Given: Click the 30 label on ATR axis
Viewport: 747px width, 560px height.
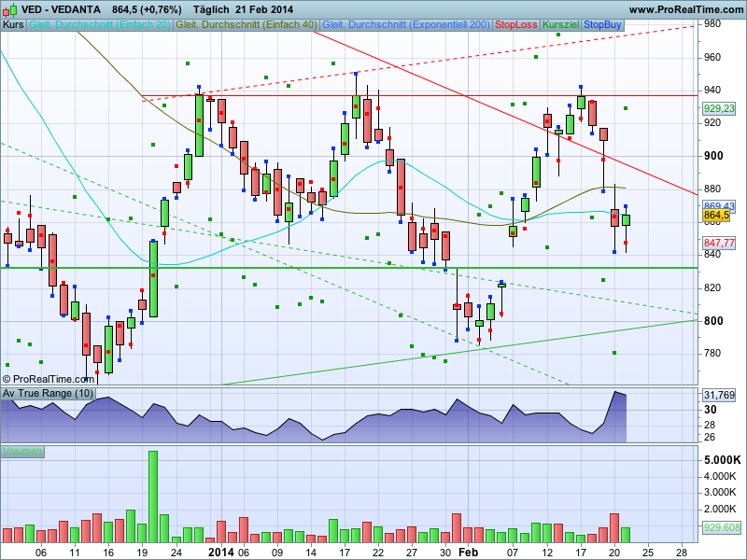Looking at the screenshot, I should click(711, 410).
